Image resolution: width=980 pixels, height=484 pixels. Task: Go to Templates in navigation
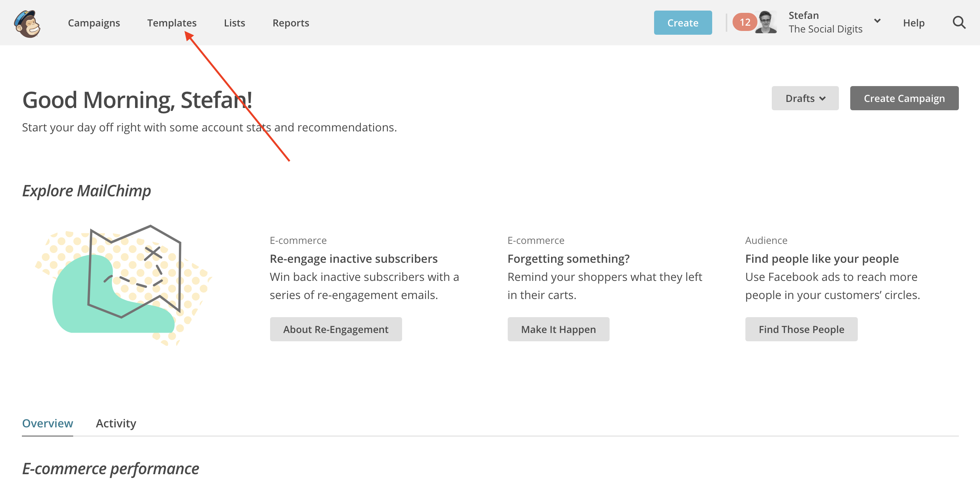(172, 23)
